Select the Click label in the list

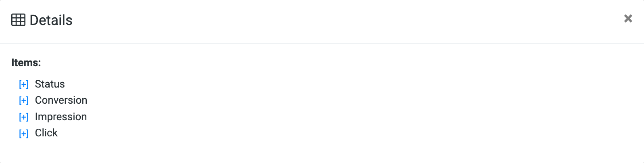(x=46, y=133)
